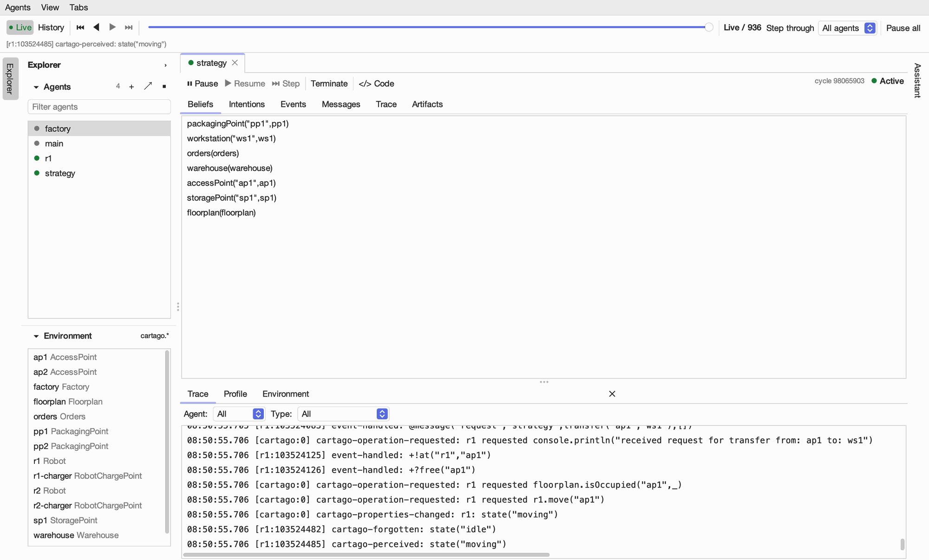The width and height of the screenshot is (929, 560).
Task: Resume the strategy agent
Action: (x=245, y=84)
